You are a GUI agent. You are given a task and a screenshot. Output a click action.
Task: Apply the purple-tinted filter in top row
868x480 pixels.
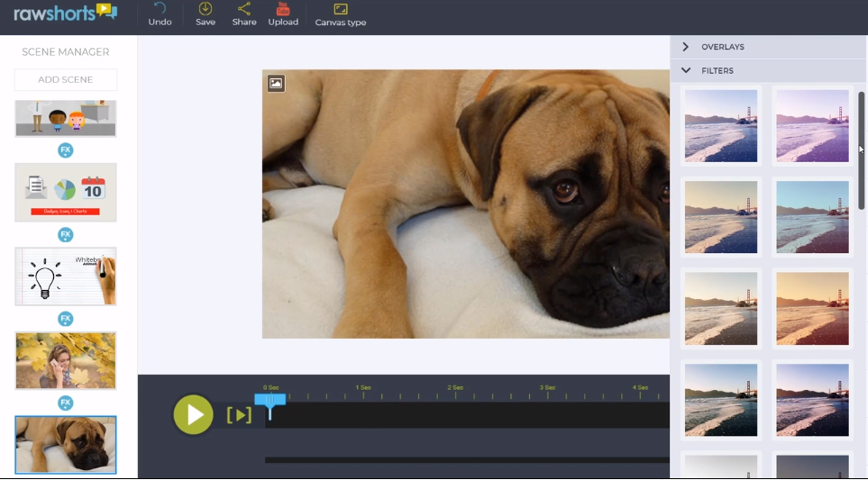(x=812, y=126)
